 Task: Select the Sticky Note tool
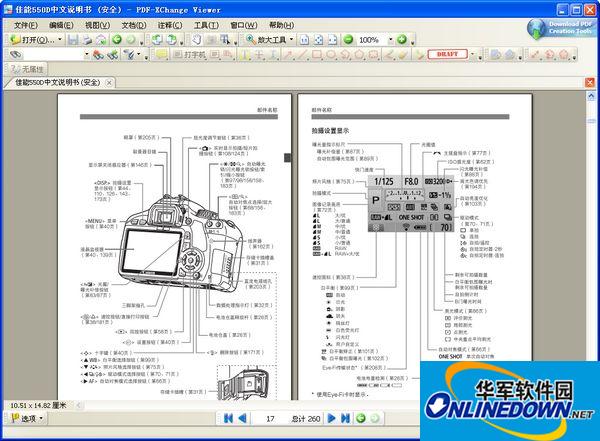click(161, 55)
